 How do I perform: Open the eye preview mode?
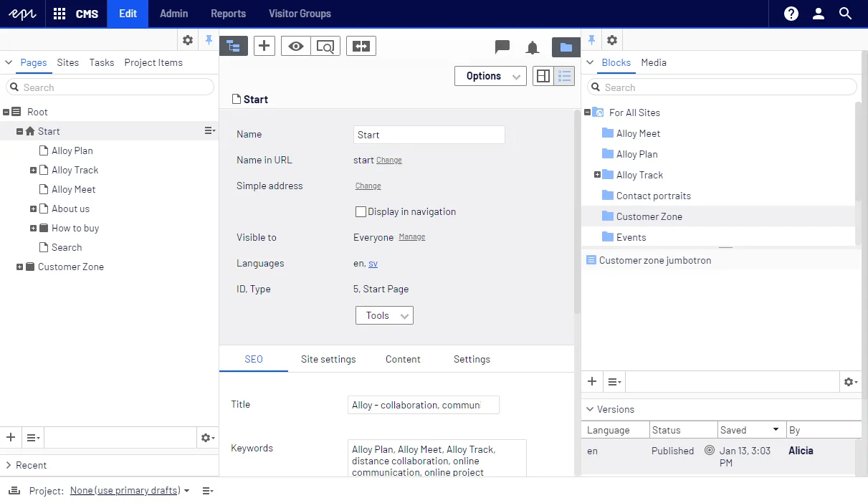pyautogui.click(x=297, y=46)
